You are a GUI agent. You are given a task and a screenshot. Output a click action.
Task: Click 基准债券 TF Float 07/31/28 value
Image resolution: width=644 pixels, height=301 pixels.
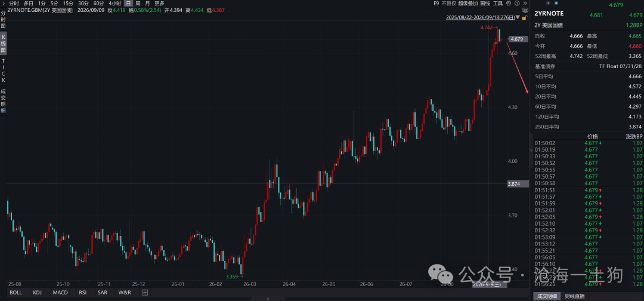(x=621, y=66)
